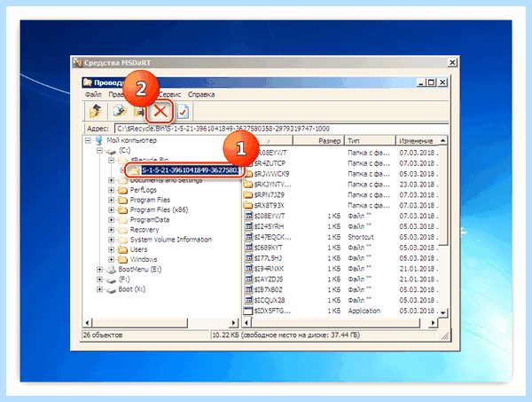Click the $IDXSFTG application icon
Screen dimensions: 532x402
pos(248,311)
